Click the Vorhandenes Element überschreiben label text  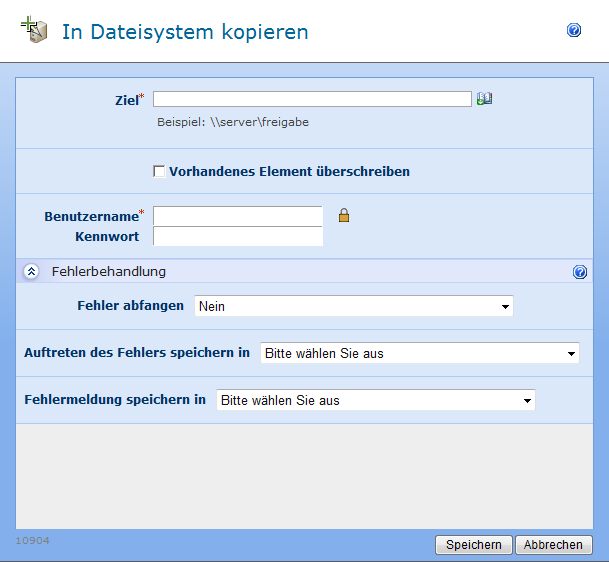coord(289,172)
